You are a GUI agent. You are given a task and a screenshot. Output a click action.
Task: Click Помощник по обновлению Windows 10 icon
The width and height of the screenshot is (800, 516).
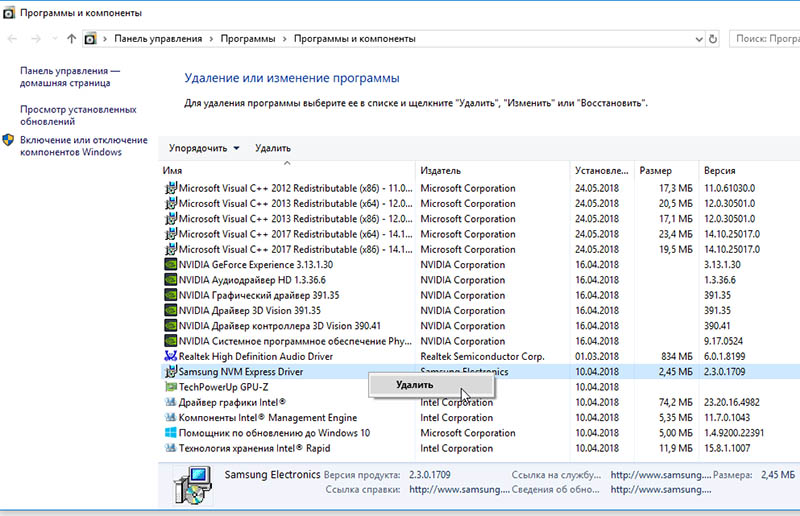[x=170, y=433]
